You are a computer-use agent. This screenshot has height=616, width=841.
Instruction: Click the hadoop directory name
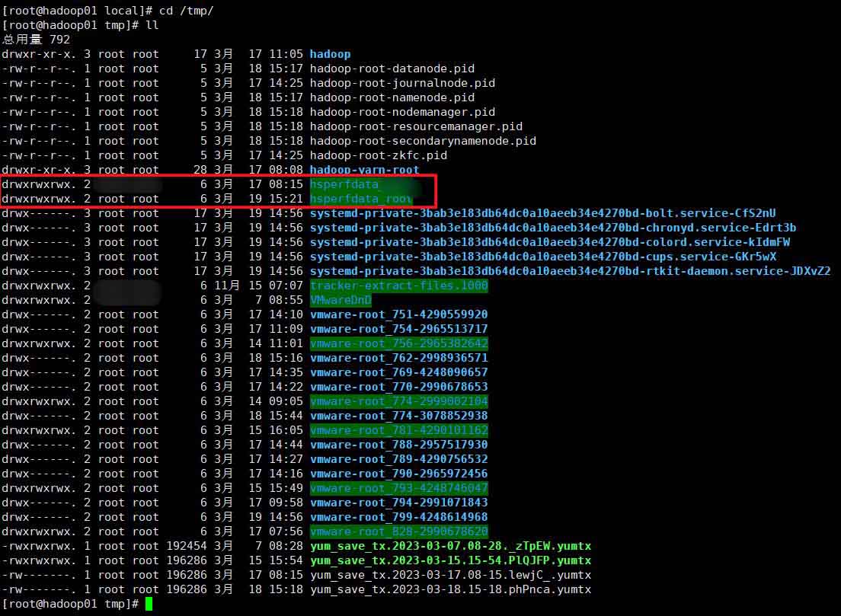tap(330, 54)
